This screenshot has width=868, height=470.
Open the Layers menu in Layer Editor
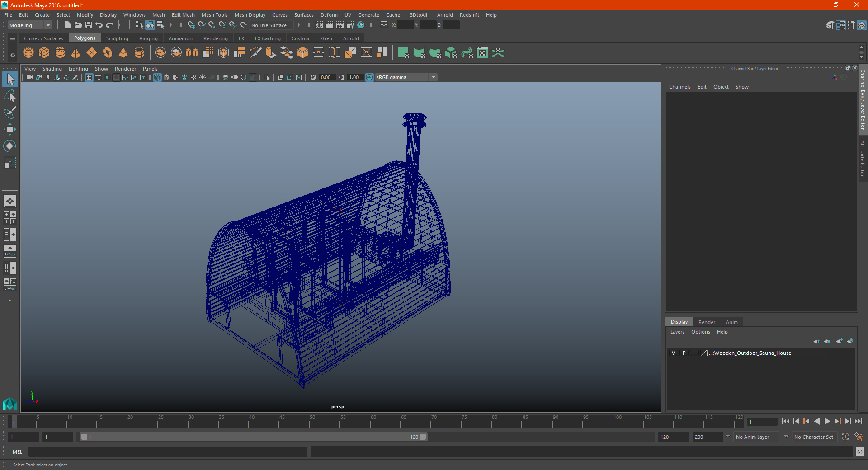(x=677, y=332)
